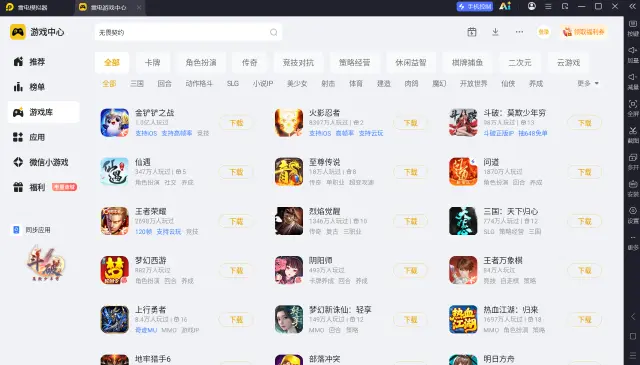Image resolution: width=640 pixels, height=365 pixels.
Task: Expand the 更多 tag filter dropdown
Action: pos(588,83)
